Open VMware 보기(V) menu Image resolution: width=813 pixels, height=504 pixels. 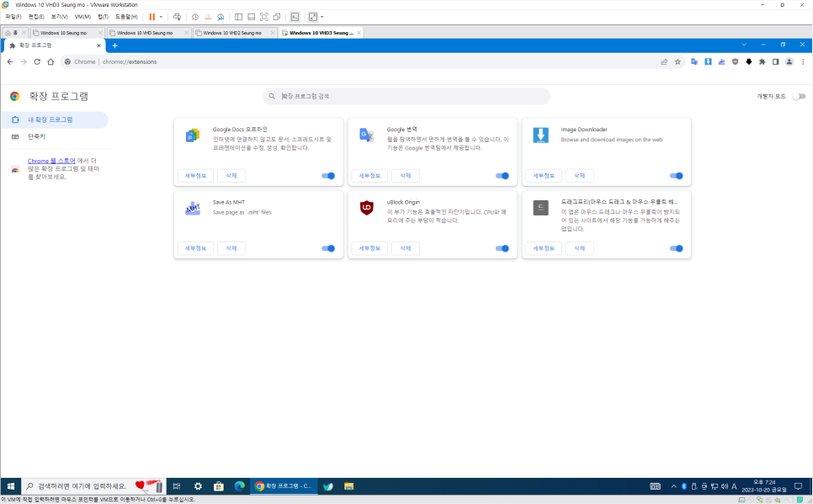click(59, 17)
